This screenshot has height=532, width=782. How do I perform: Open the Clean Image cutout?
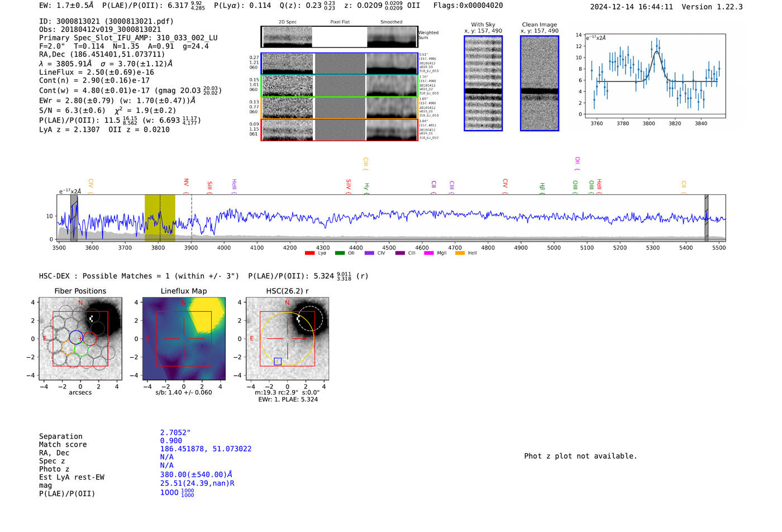pyautogui.click(x=539, y=83)
